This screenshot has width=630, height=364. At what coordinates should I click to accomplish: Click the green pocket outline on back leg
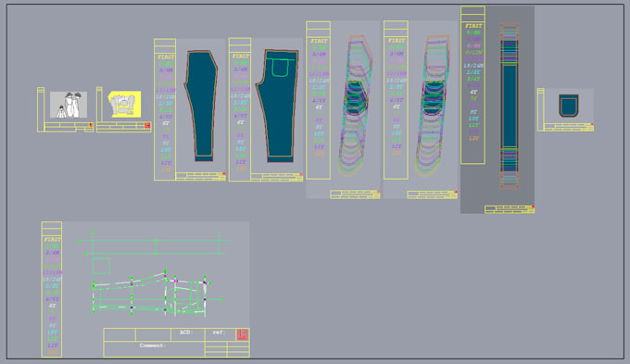point(280,68)
